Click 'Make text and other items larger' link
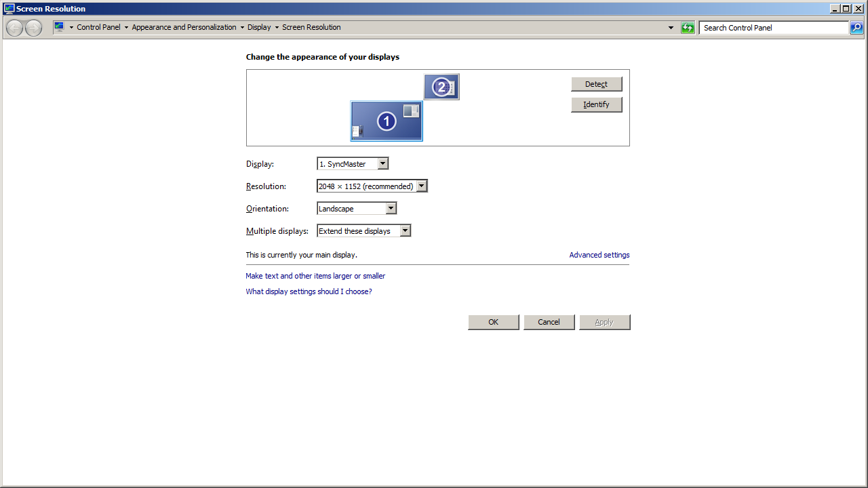Viewport: 868px width, 488px height. tap(298, 276)
